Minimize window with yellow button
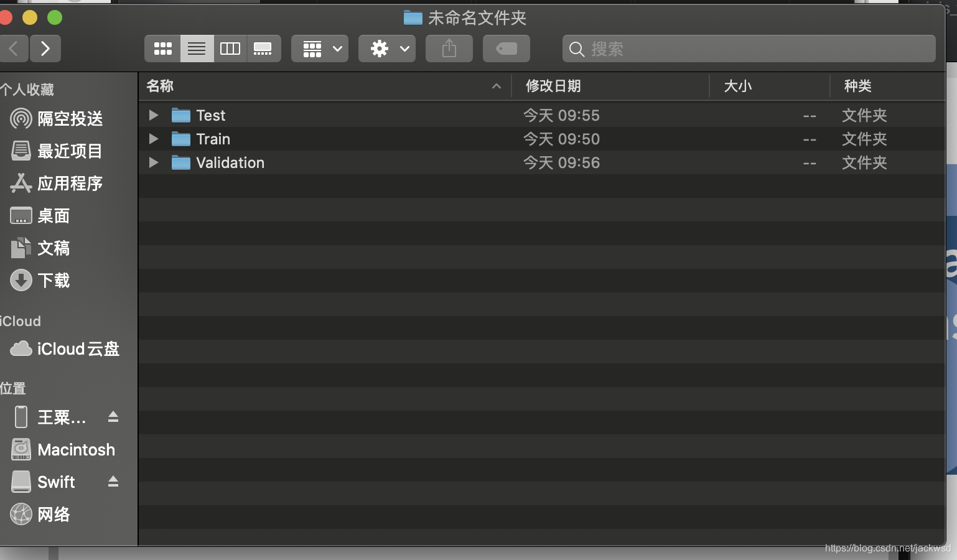The width and height of the screenshot is (957, 560). [30, 17]
